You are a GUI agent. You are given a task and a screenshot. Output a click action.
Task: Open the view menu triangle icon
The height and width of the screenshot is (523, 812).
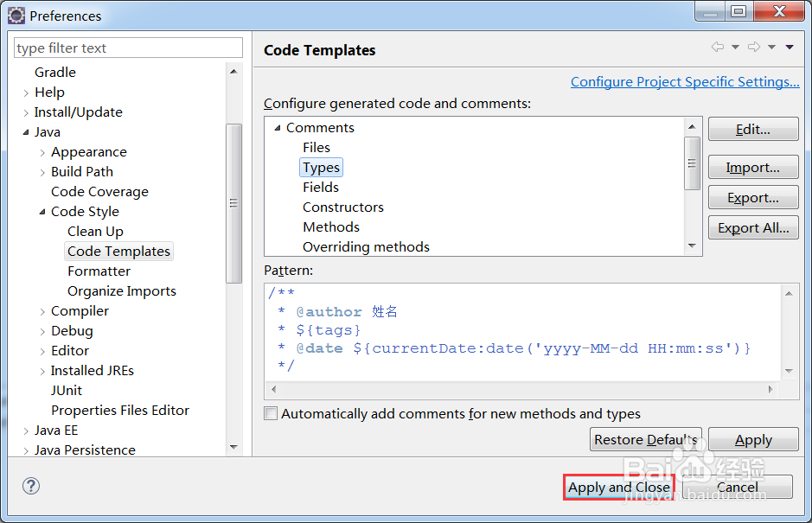coord(790,48)
